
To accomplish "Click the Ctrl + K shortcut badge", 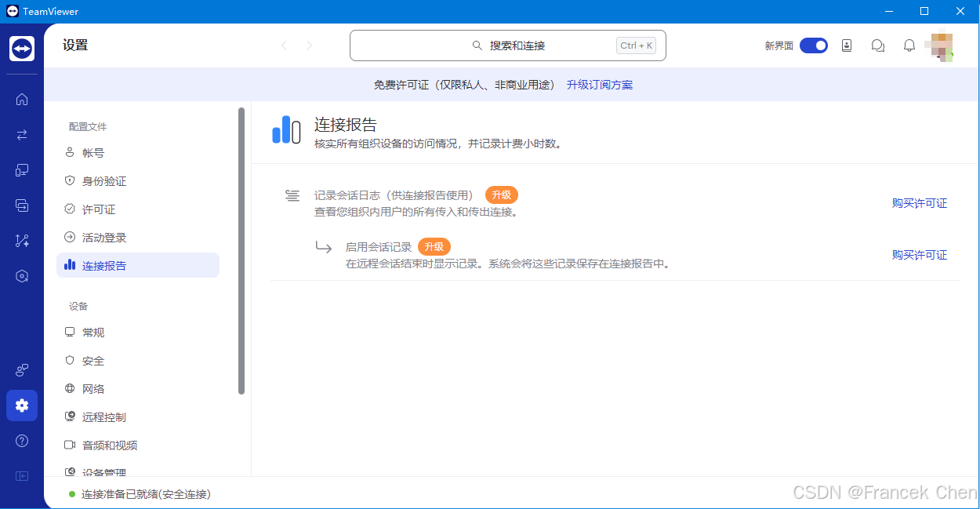I will pyautogui.click(x=636, y=45).
